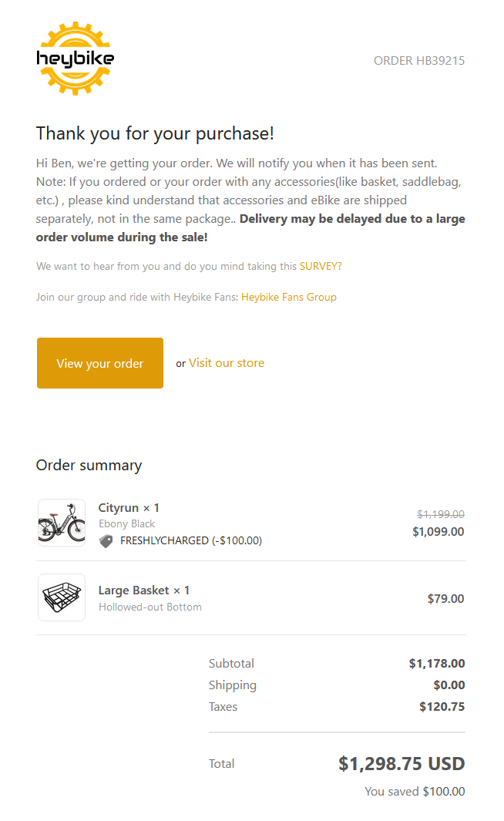Click the Heybike gear logo

76,58
